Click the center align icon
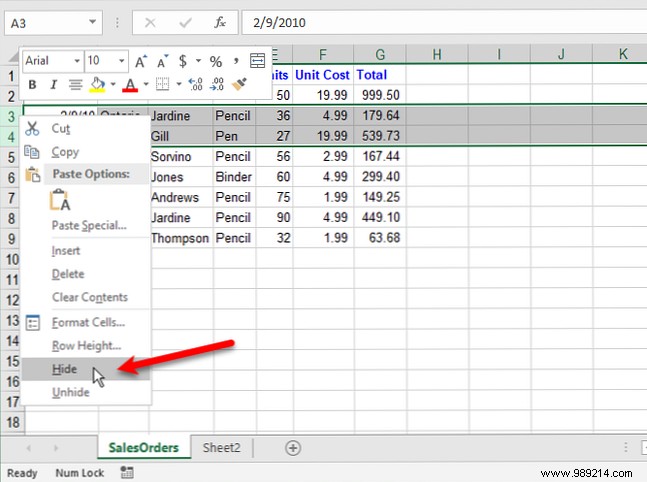Screen dimensions: 647x482 tap(75, 85)
